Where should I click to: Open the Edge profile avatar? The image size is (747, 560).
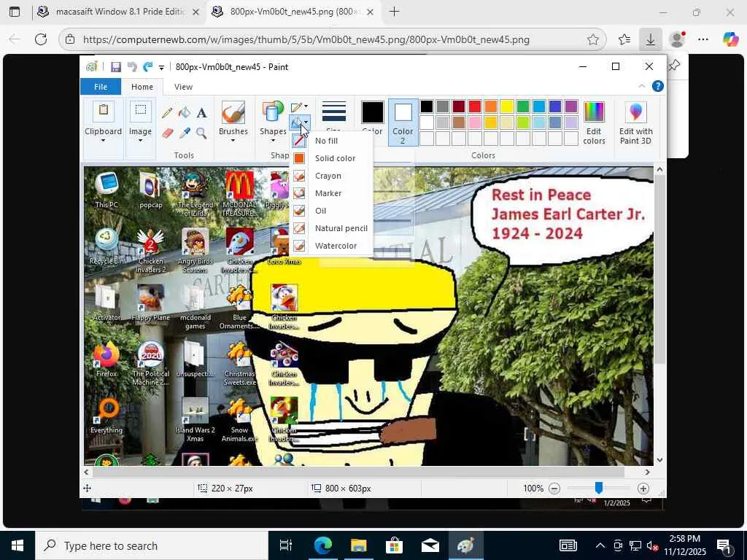pyautogui.click(x=677, y=39)
